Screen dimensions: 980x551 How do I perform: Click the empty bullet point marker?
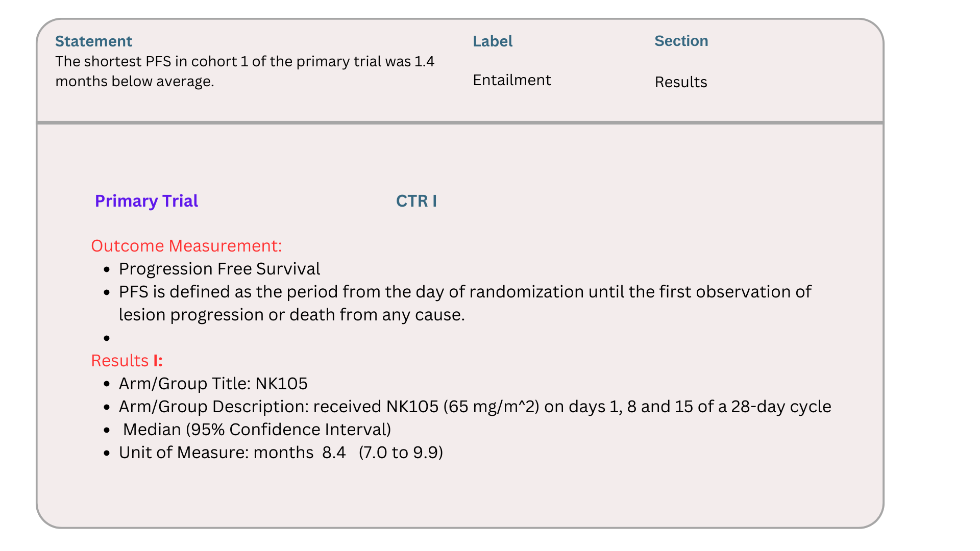[x=107, y=338]
